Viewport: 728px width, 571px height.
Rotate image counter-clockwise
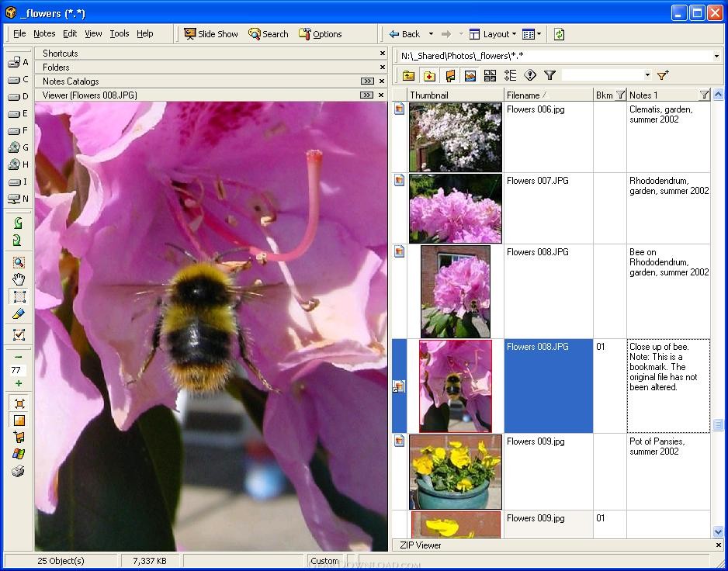point(18,223)
